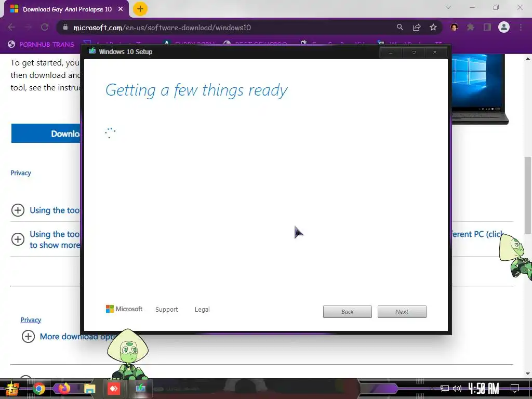Click the browser forward arrow
Viewport: 532px width, 399px height.
[x=28, y=27]
